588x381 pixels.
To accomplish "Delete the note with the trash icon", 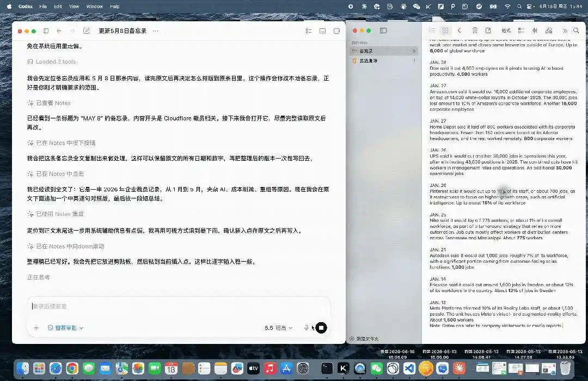I will (475, 31).
